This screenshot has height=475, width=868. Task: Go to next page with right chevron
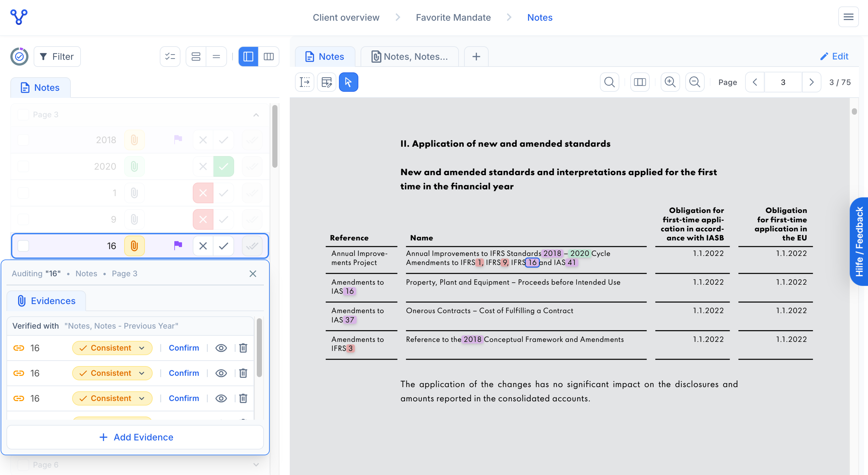[x=811, y=82]
